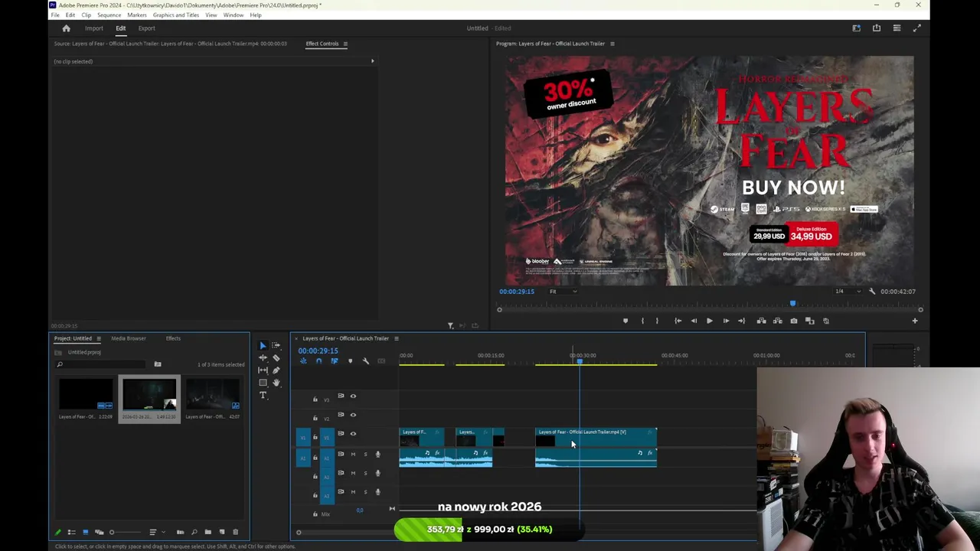
Task: Click the New Bin folder icon
Action: [x=208, y=532]
